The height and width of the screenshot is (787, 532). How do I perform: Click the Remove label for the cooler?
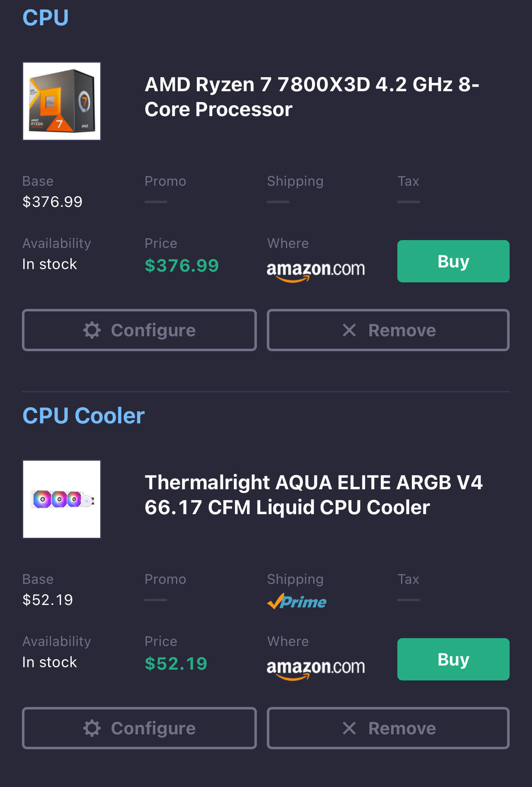point(402,729)
